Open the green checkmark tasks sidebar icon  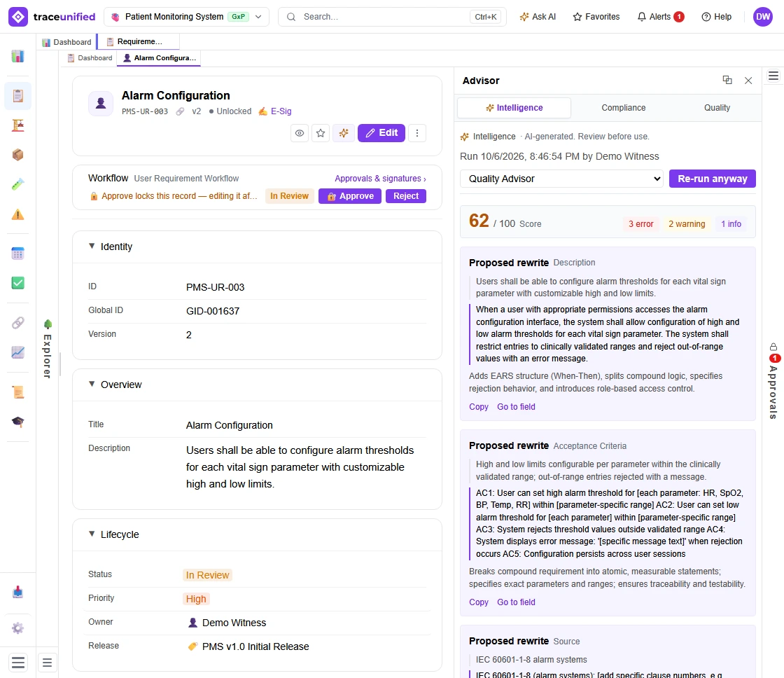point(17,283)
